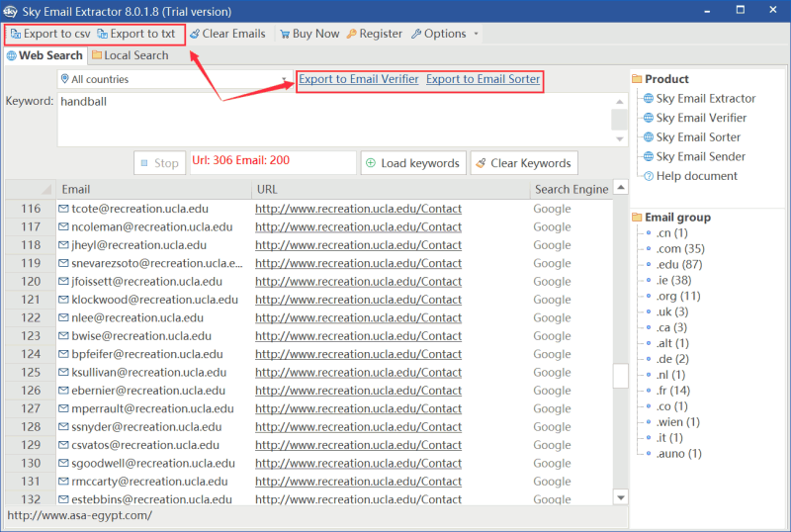The width and height of the screenshot is (791, 532).
Task: Expand the Options dropdown menu
Action: [438, 34]
